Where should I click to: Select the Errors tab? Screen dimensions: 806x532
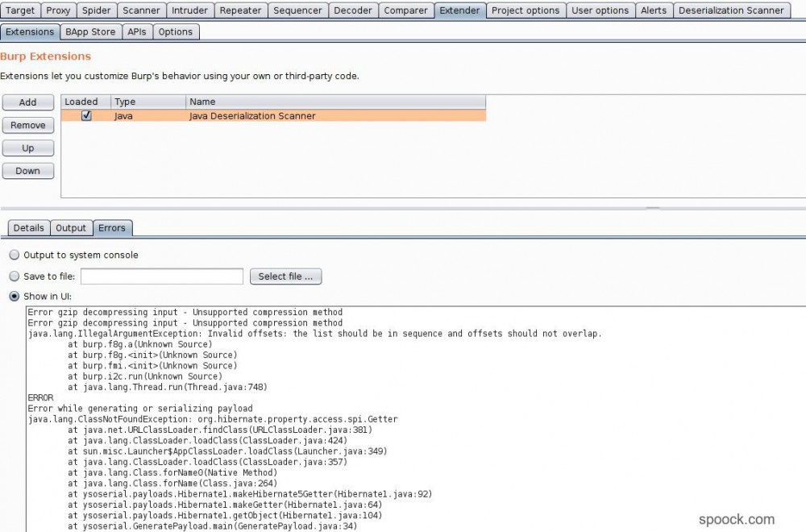pos(112,227)
